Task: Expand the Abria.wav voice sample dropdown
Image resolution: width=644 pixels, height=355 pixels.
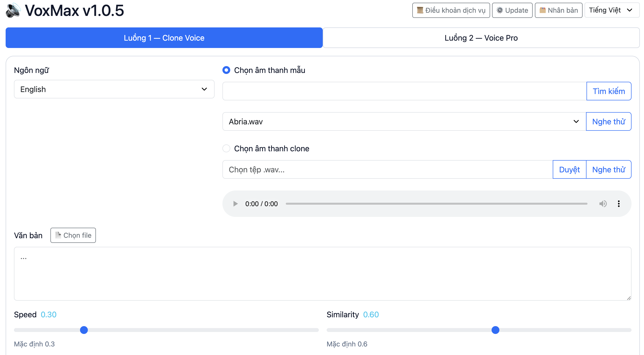Action: (x=404, y=122)
